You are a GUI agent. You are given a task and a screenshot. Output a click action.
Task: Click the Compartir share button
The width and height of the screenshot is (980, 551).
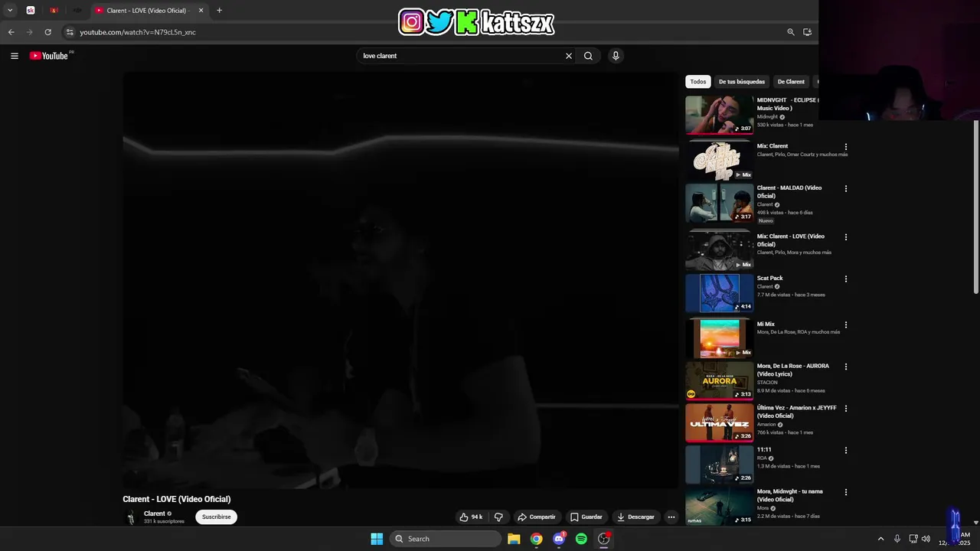pos(537,517)
